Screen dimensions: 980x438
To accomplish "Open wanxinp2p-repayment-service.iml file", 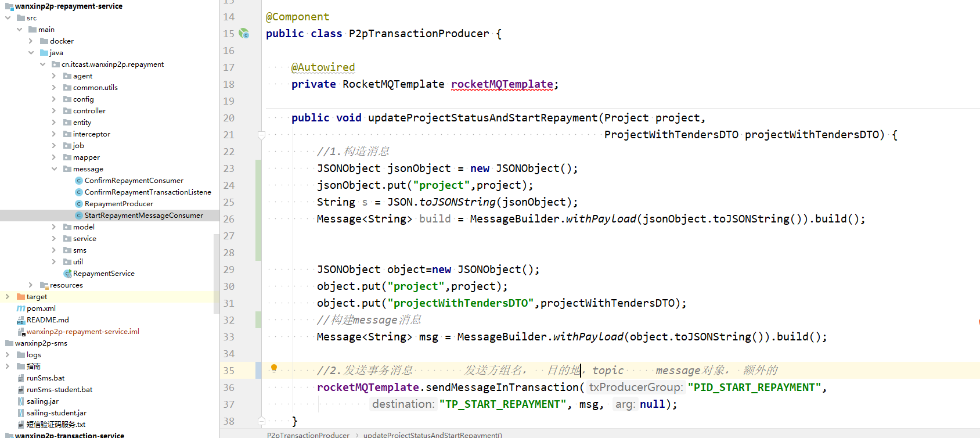I will pos(82,332).
